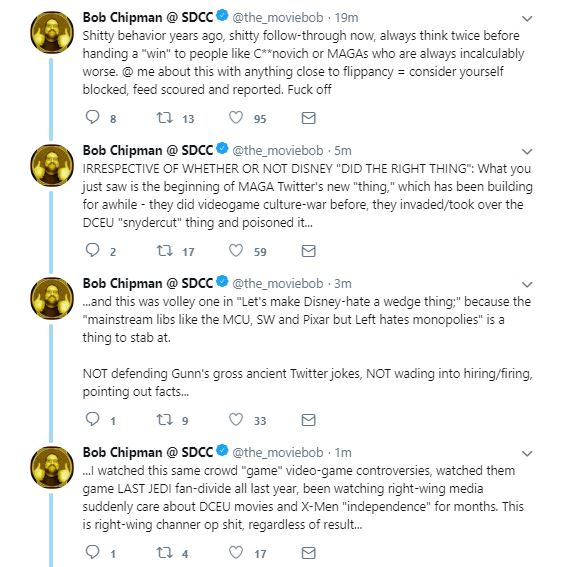
Task: Retweet the tweet posted 1m ago
Action: point(164,552)
